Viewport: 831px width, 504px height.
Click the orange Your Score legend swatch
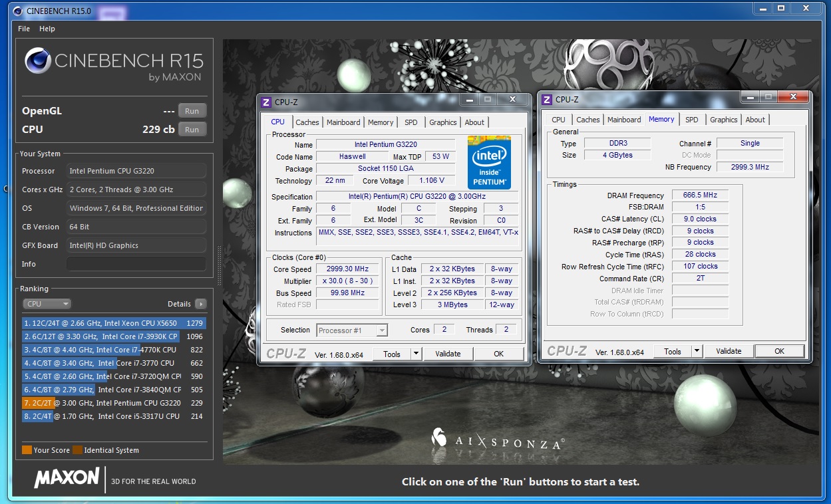pyautogui.click(x=27, y=450)
